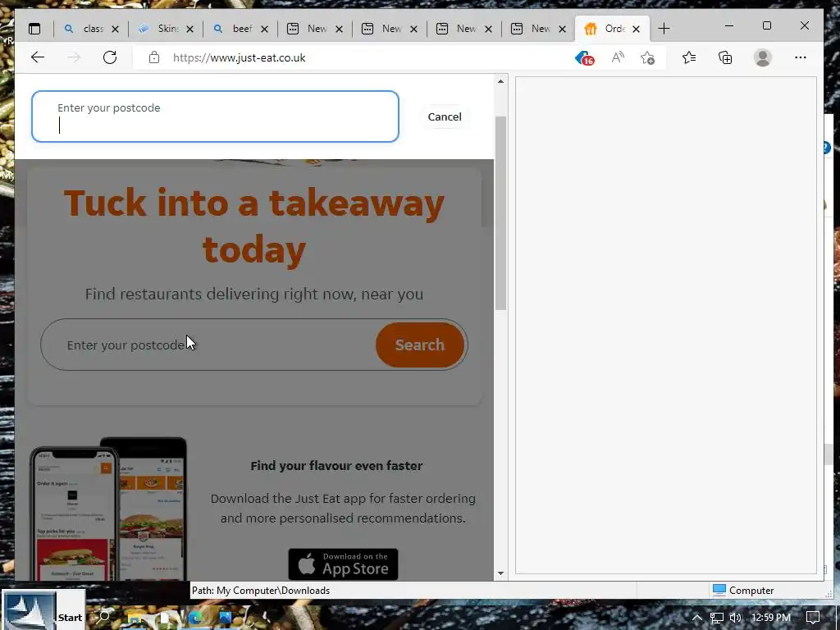Viewport: 840px width, 630px height.
Task: Click 'Tuck into a takeaway today' heading
Action: point(254,226)
